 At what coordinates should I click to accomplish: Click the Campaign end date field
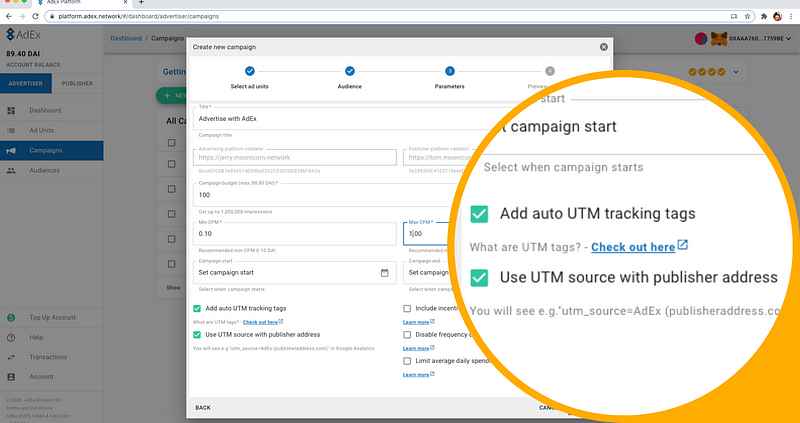click(429, 273)
